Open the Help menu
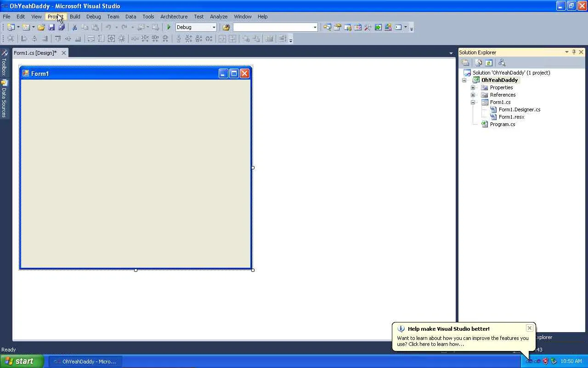Viewport: 588px width, 368px height. point(262,17)
